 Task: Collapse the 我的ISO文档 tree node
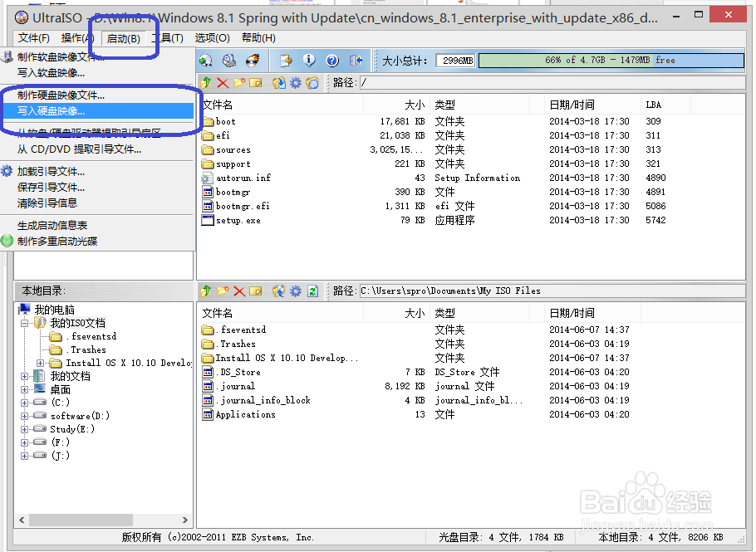click(x=25, y=323)
